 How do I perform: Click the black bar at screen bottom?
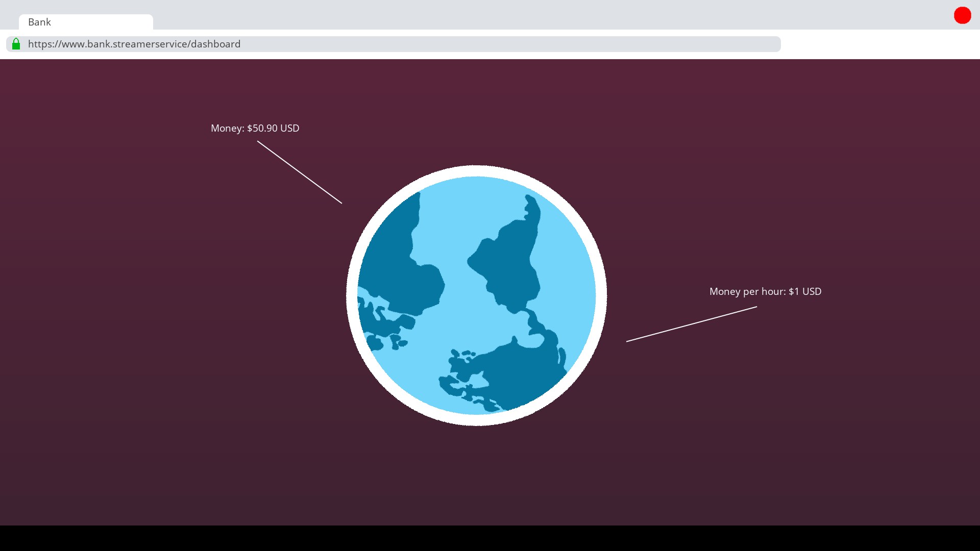coord(490,538)
